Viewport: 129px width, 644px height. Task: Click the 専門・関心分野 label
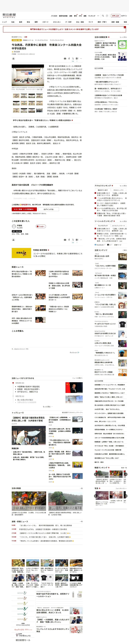(x=17, y=231)
